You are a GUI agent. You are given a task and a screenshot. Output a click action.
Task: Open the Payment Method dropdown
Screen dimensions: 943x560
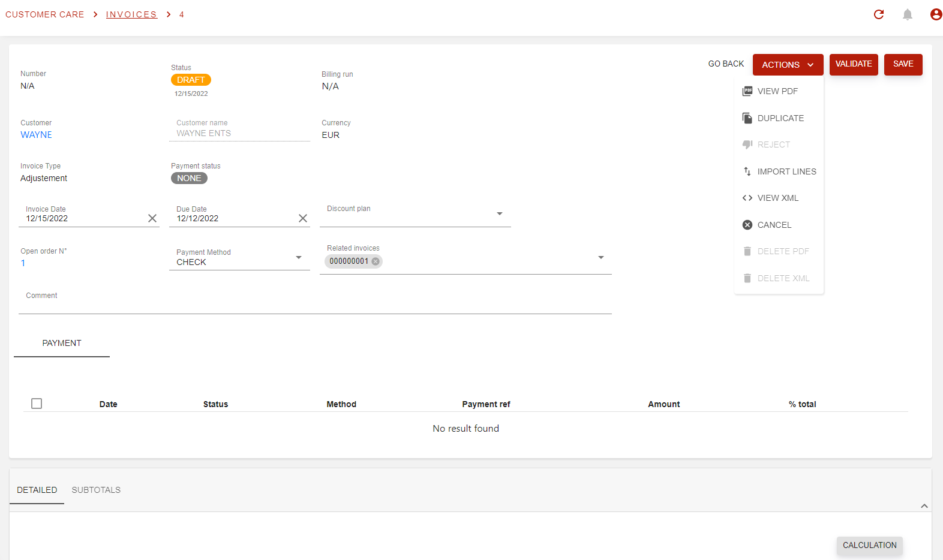(x=299, y=258)
